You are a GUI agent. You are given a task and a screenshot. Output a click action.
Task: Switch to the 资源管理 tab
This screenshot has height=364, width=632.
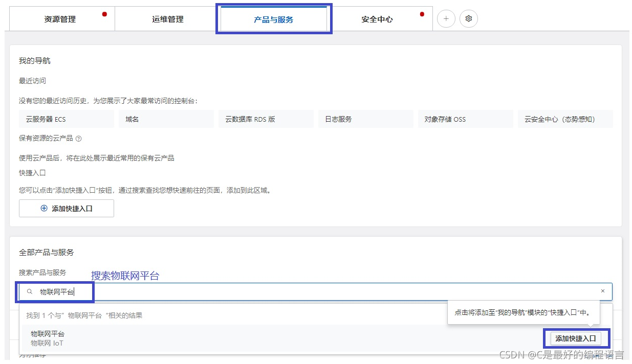click(x=61, y=19)
